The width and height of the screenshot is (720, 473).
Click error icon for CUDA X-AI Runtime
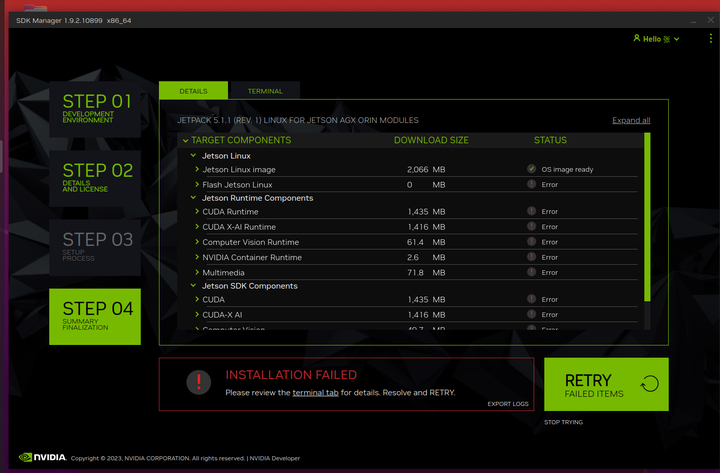531,226
